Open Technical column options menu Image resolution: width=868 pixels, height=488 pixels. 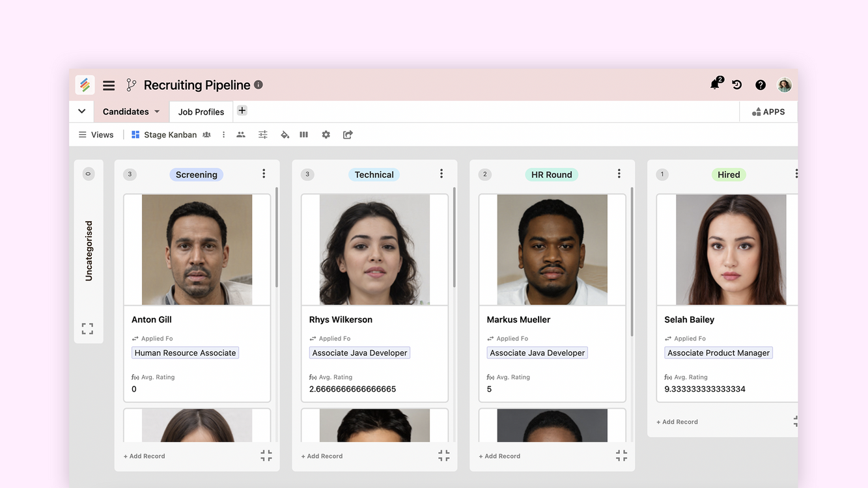click(x=441, y=174)
